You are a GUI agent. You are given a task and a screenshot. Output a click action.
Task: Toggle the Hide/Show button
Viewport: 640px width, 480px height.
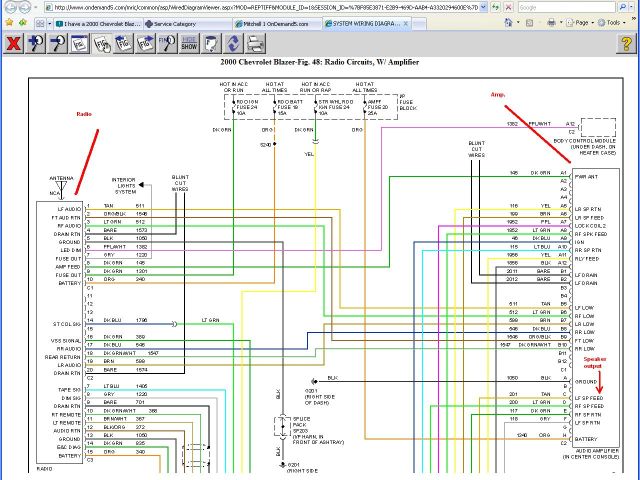(188, 43)
